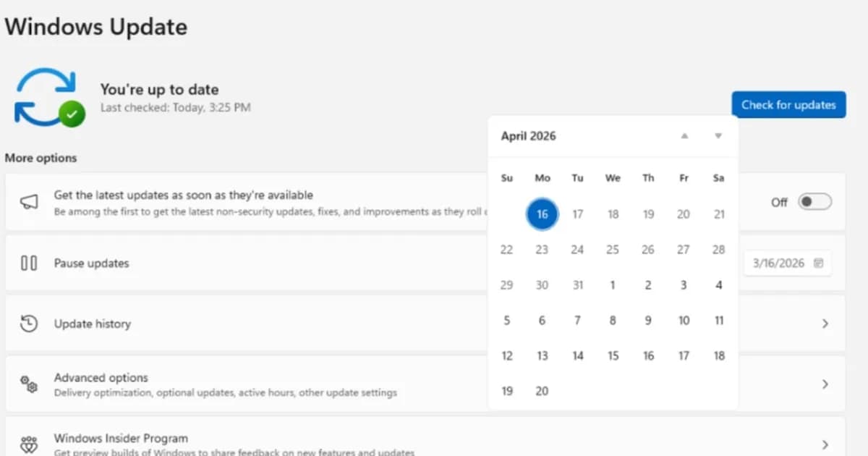Click the up arrow to show previous month
Image resolution: width=868 pixels, height=456 pixels.
683,136
